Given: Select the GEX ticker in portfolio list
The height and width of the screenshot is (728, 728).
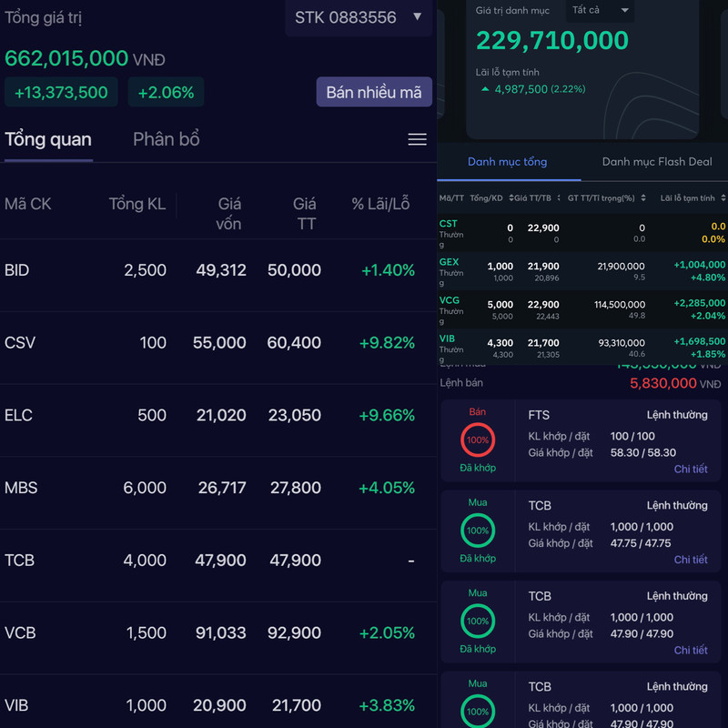Looking at the screenshot, I should pyautogui.click(x=449, y=262).
